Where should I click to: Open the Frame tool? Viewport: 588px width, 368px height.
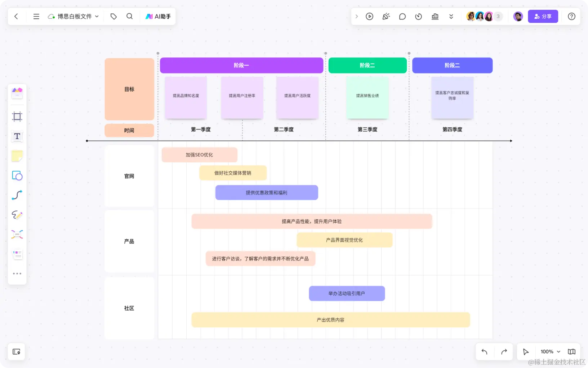pos(17,117)
